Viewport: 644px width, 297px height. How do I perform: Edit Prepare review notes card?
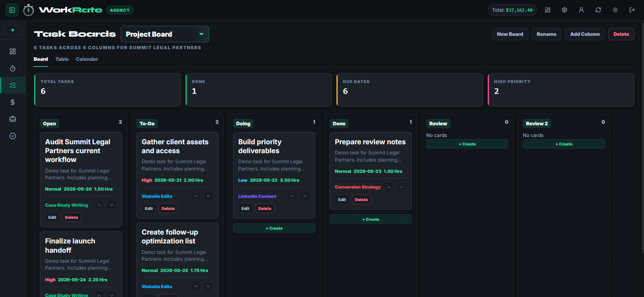click(342, 199)
